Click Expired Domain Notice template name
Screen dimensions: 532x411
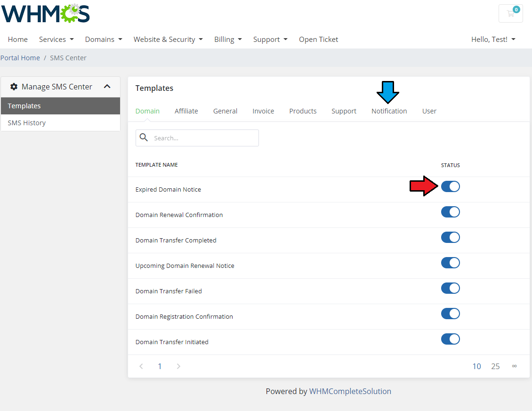click(x=168, y=189)
